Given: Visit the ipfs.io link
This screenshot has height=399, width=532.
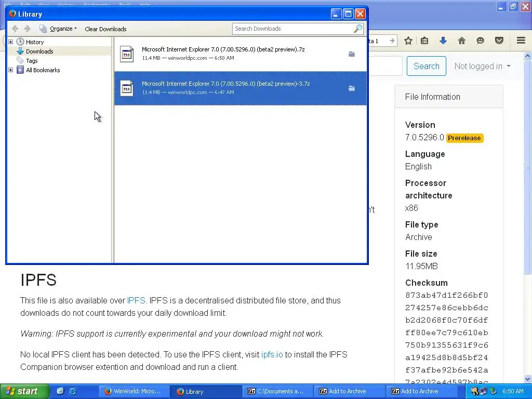Looking at the screenshot, I should coord(272,354).
